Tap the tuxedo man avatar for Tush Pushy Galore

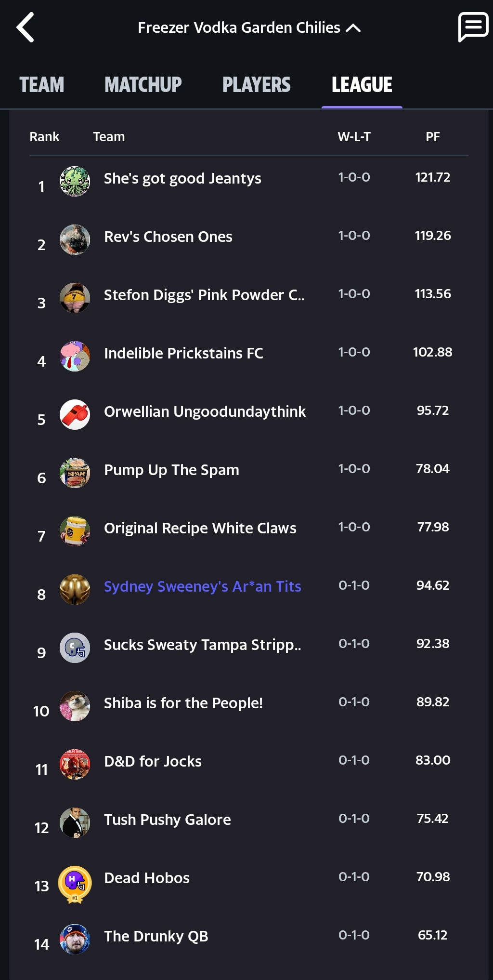[75, 822]
